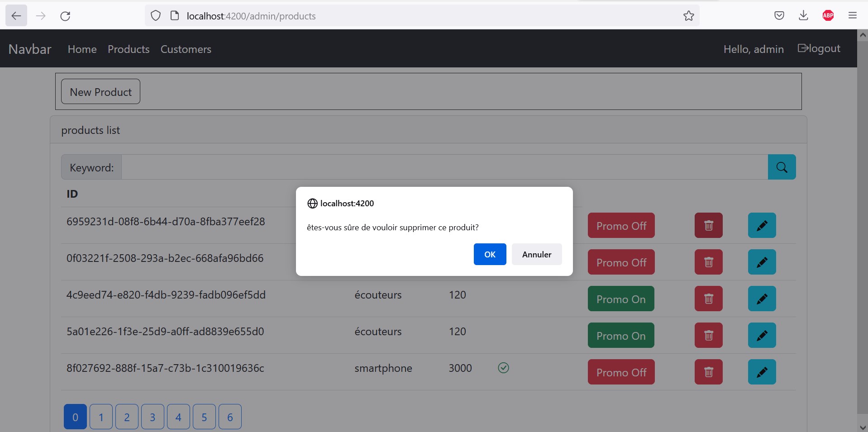Bookmark the page with the star icon
This screenshot has height=432, width=868.
(688, 16)
